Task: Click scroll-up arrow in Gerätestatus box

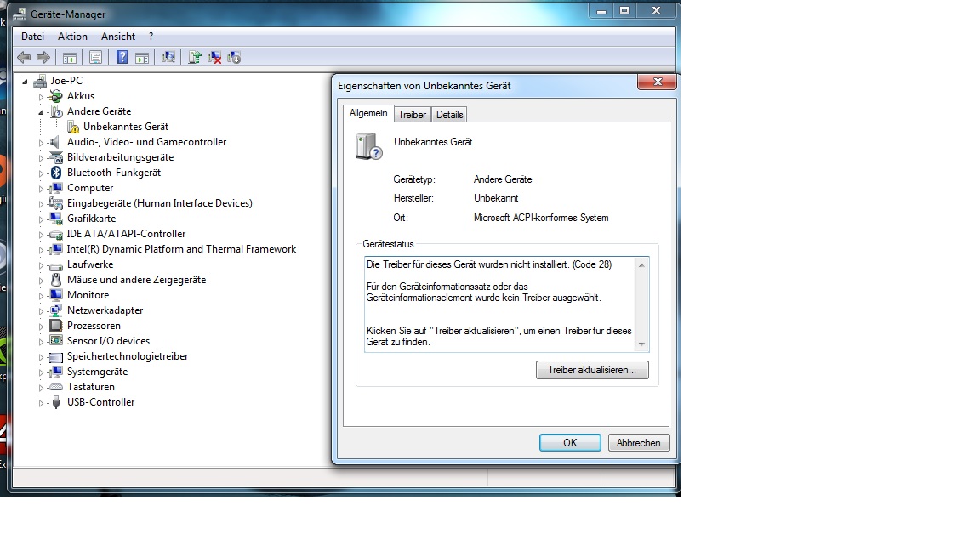Action: 641,265
